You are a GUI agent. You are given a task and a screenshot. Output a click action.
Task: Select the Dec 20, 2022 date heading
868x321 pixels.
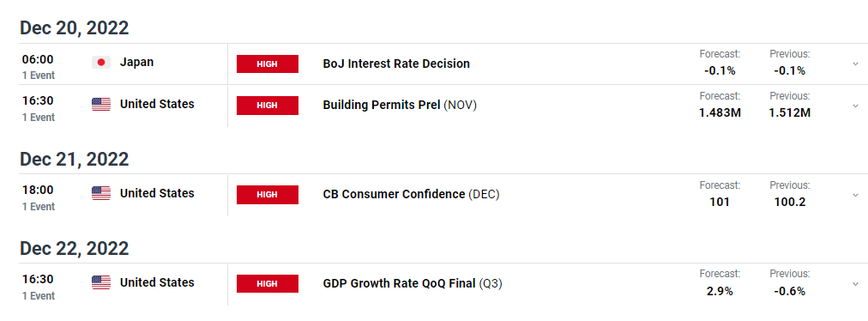tap(74, 27)
